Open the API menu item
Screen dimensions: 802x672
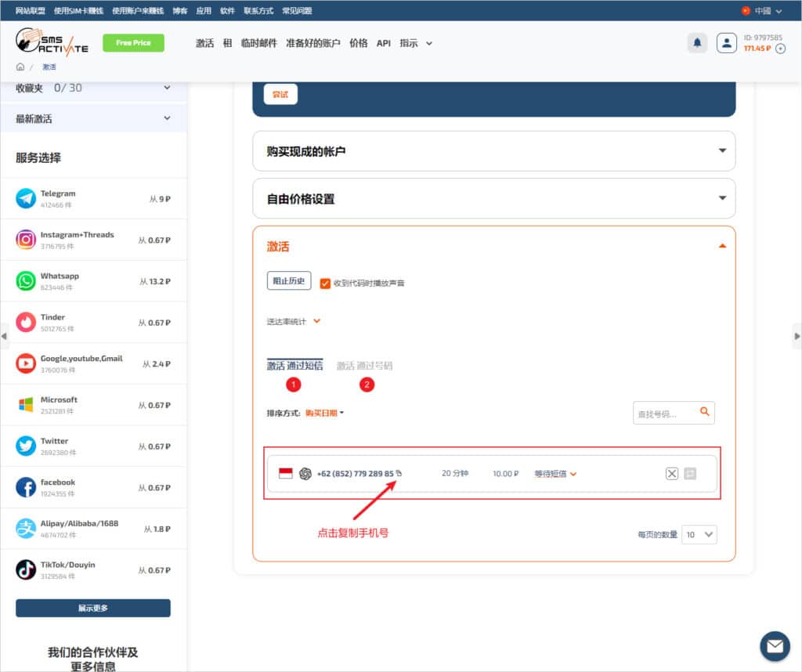[383, 44]
